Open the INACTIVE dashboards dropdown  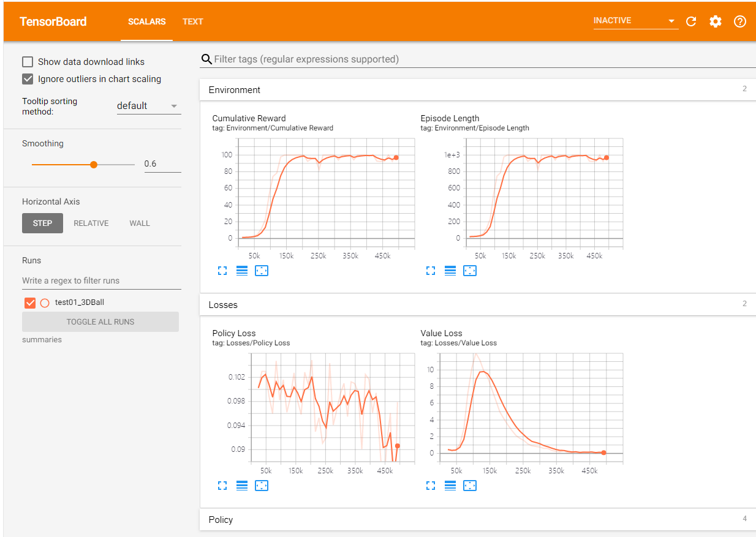pos(635,21)
